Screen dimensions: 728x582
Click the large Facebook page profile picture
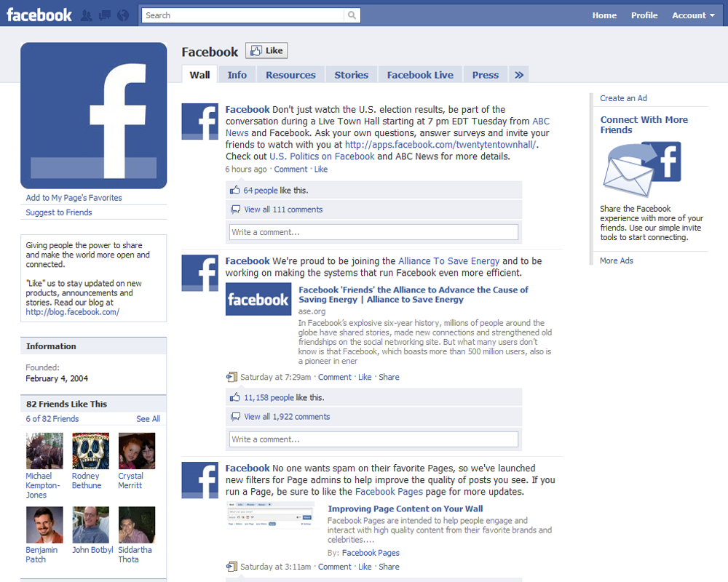click(93, 116)
